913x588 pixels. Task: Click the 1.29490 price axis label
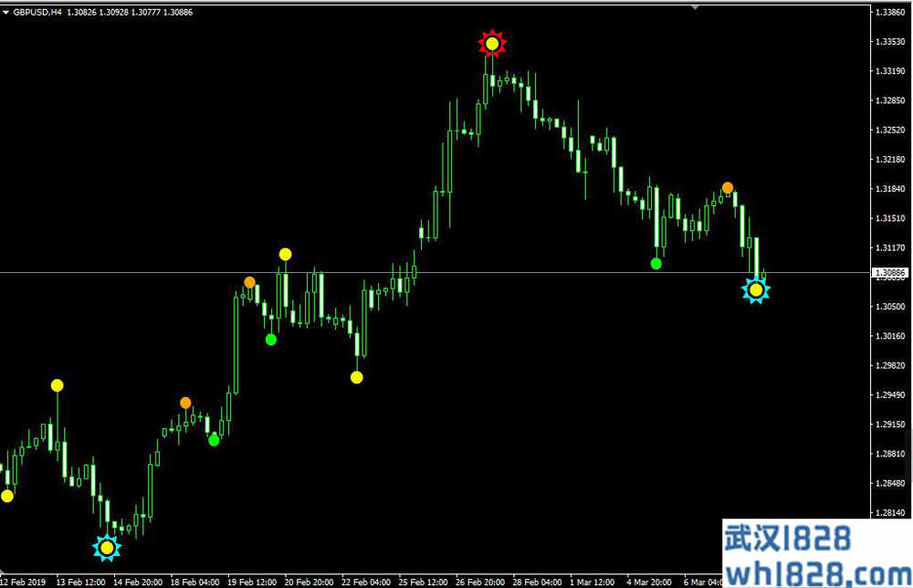[890, 395]
